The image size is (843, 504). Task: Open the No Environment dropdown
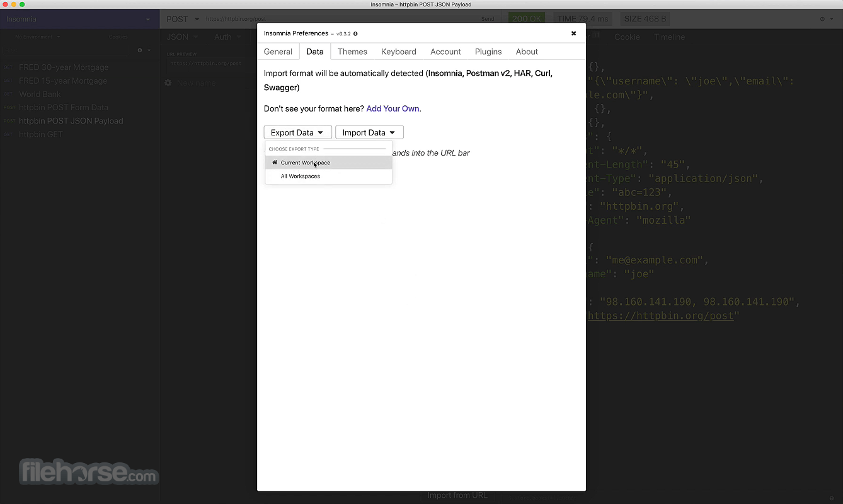tap(38, 37)
